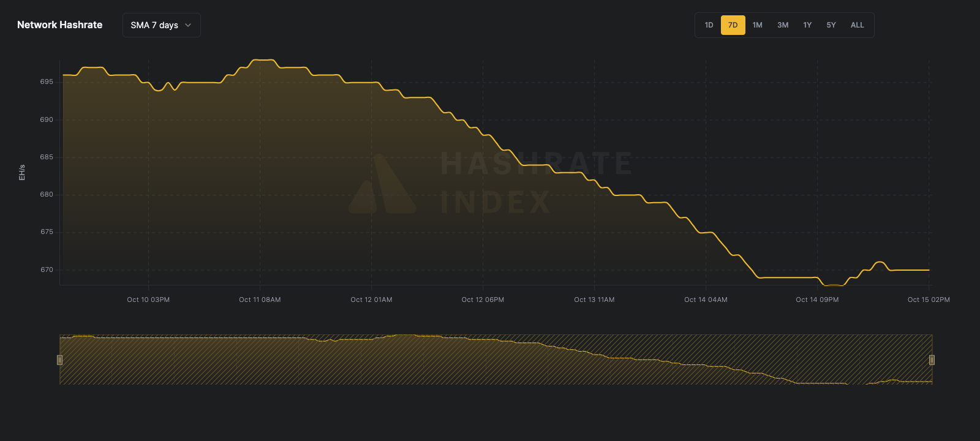Click the left navigator range handle
980x441 pixels.
(59, 360)
